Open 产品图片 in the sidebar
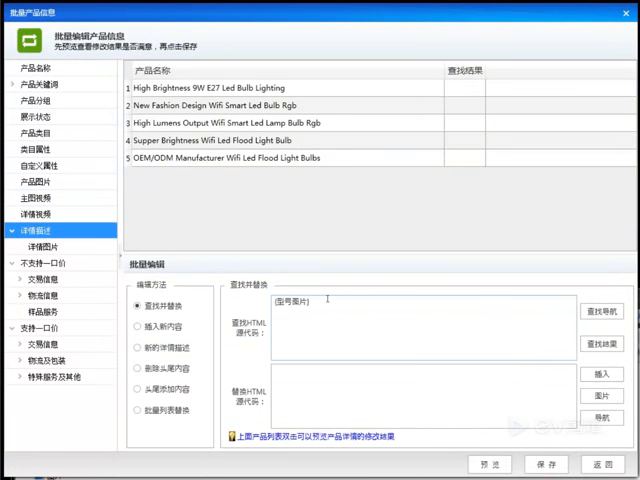Viewport: 640px width, 480px height. (x=36, y=182)
